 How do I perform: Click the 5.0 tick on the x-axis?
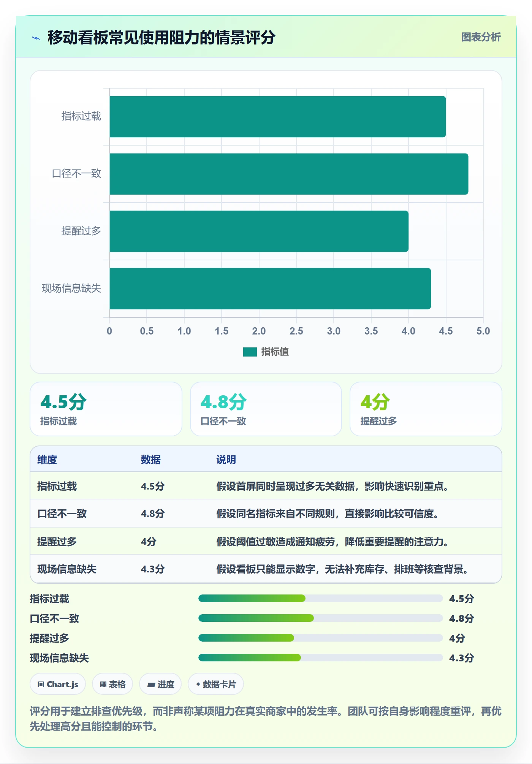(483, 331)
